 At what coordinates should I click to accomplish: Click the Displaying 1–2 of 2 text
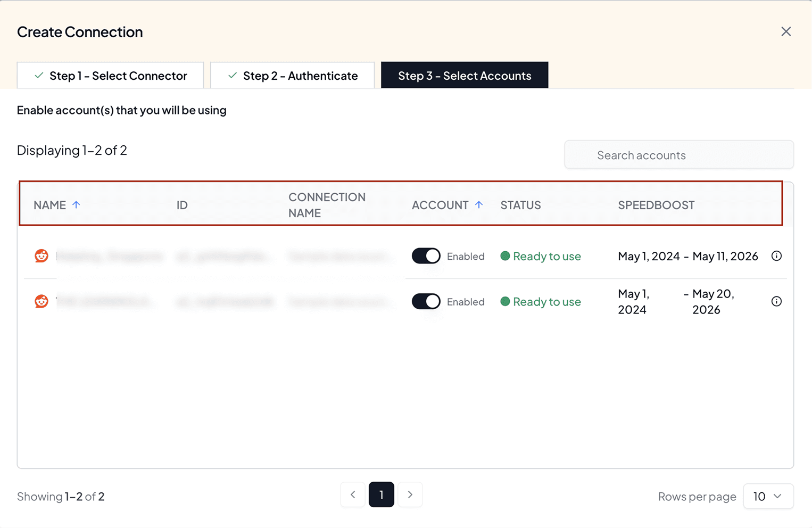[x=72, y=150]
